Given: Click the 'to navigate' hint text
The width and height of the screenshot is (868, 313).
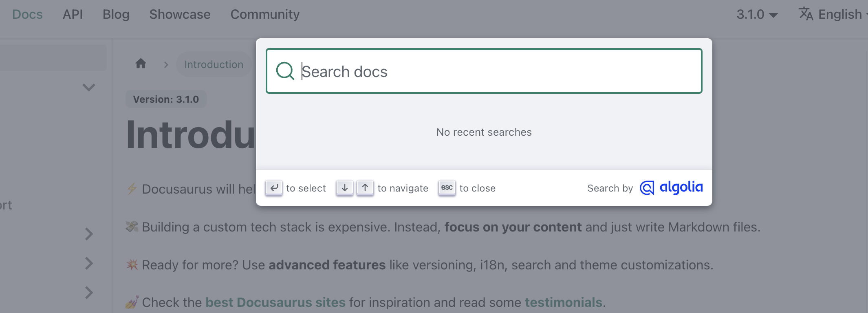Looking at the screenshot, I should click(403, 188).
